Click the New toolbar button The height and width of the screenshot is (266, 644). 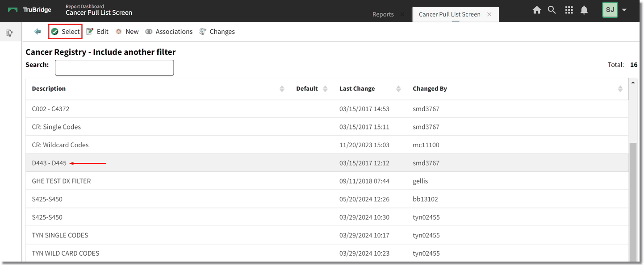click(127, 32)
